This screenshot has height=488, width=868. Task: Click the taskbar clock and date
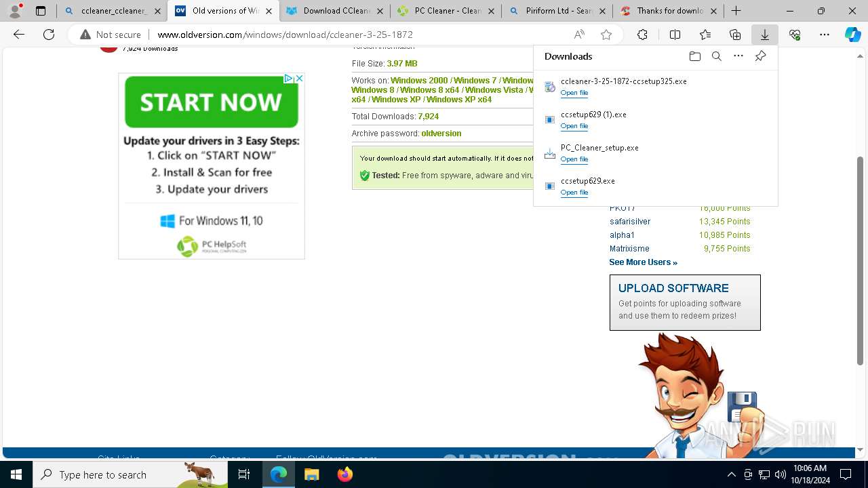pos(809,474)
